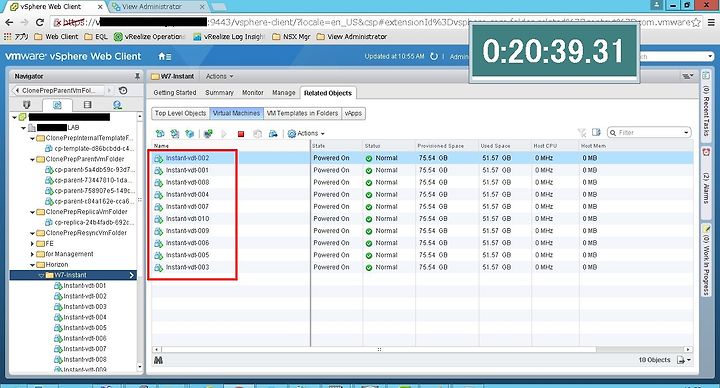The width and height of the screenshot is (720, 388).
Task: Show VM Templates in Folders
Action: [302, 113]
